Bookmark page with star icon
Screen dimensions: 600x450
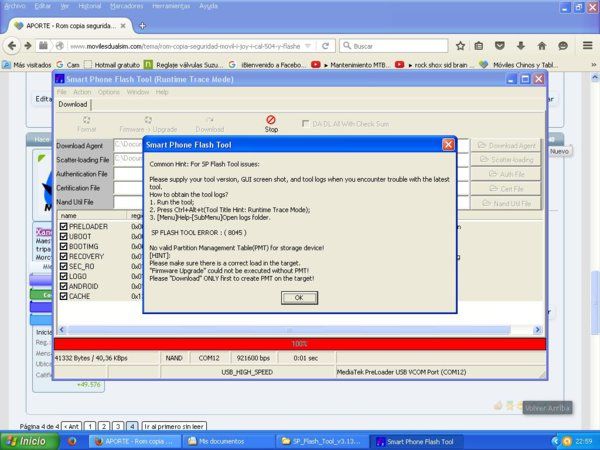coord(460,46)
